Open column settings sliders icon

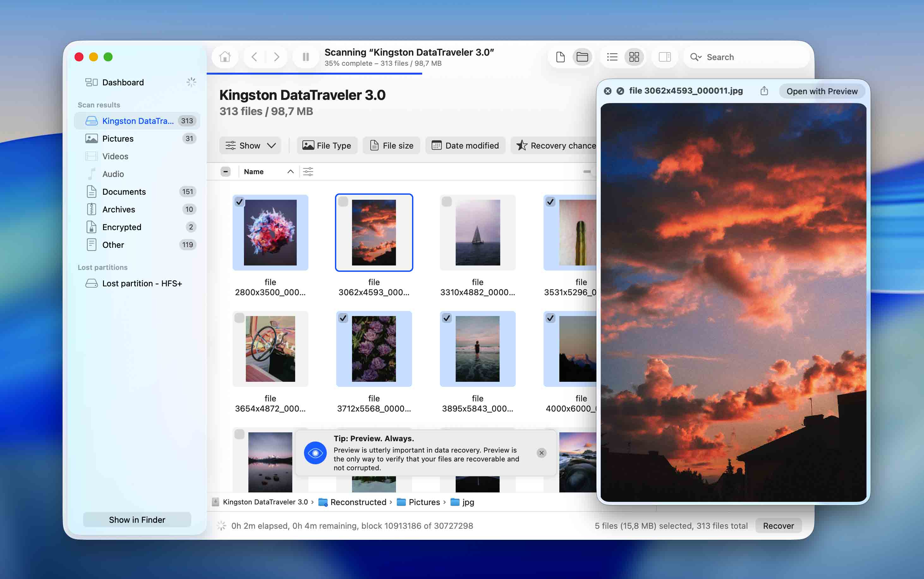[308, 172]
